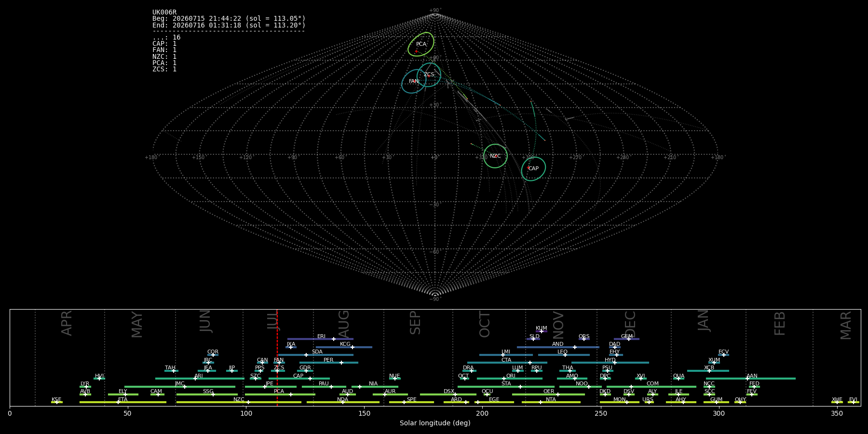Click the MON shower label in timeline
Viewport: 868px width, 434px height.
click(620, 400)
